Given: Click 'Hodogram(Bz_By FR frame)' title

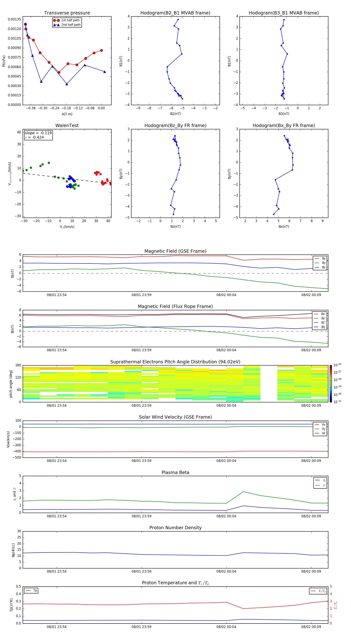Looking at the screenshot, I should coord(175,125).
